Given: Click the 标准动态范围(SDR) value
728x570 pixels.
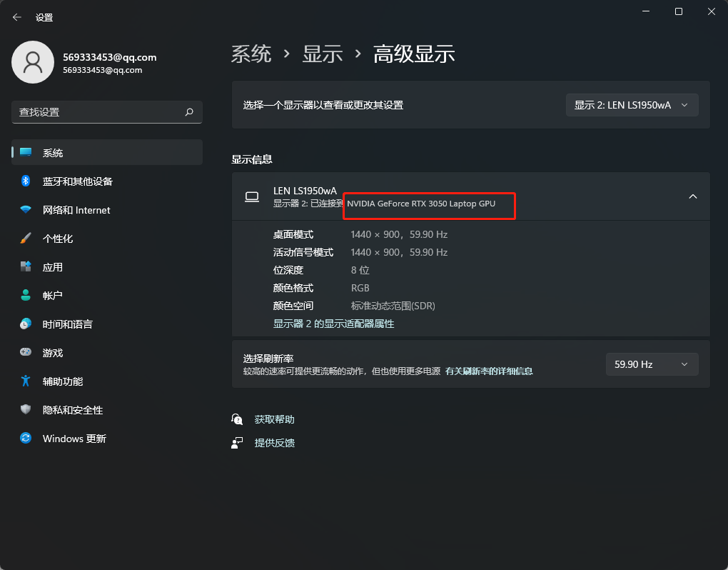Looking at the screenshot, I should [x=393, y=306].
